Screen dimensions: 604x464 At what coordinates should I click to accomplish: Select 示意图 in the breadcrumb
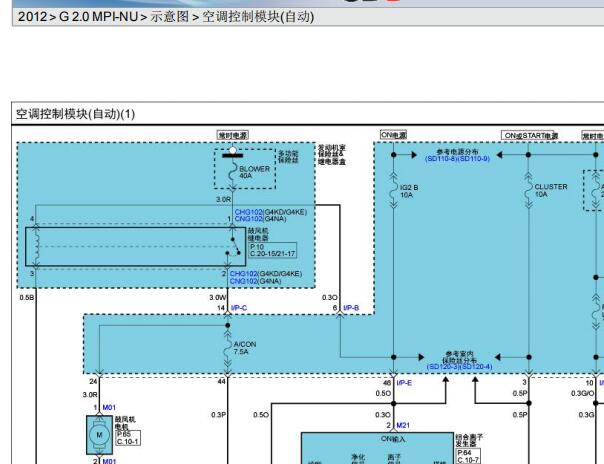[x=169, y=17]
